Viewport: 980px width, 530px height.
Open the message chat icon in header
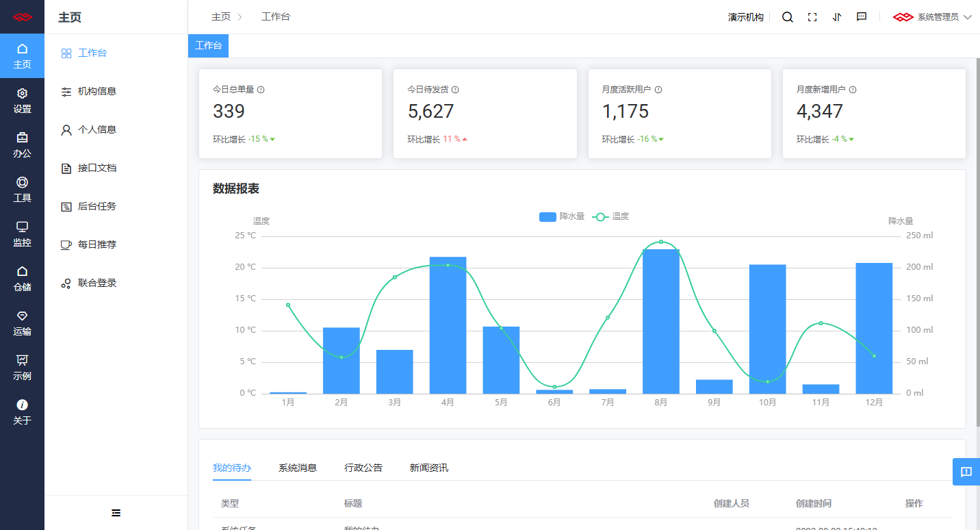(862, 17)
